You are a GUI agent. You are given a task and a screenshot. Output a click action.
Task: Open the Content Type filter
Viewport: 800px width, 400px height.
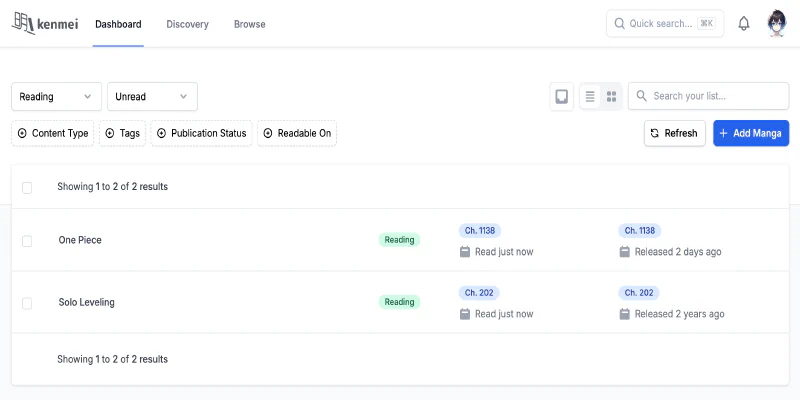tap(53, 133)
